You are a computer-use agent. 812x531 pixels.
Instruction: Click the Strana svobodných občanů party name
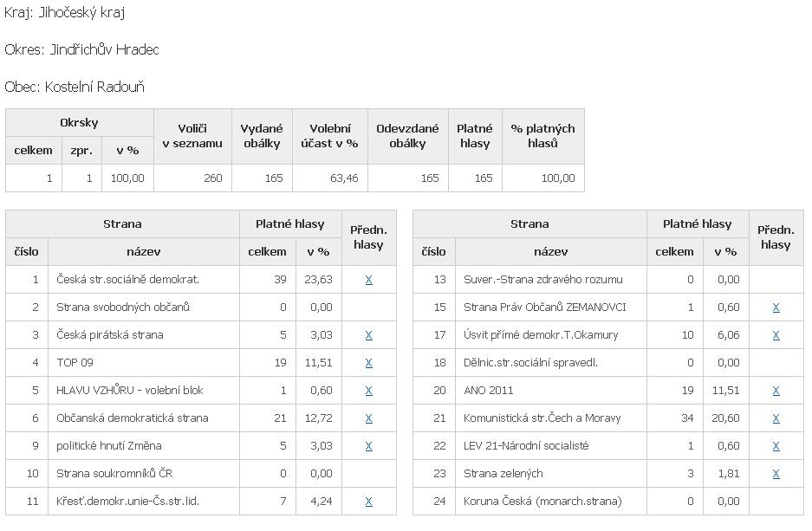123,308
